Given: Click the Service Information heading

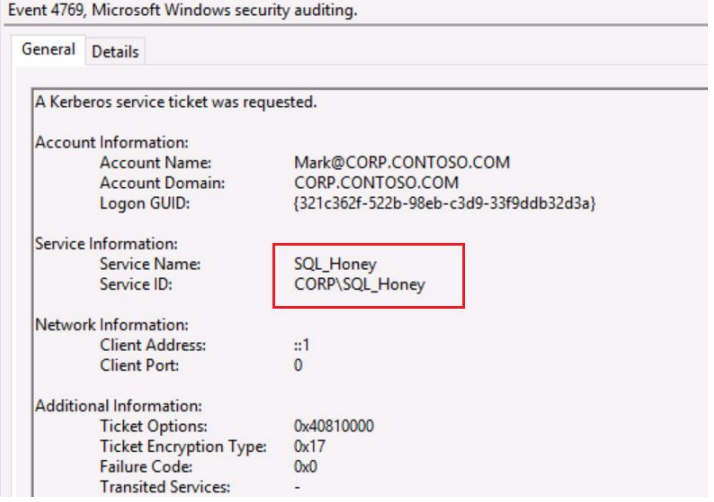Looking at the screenshot, I should (107, 243).
